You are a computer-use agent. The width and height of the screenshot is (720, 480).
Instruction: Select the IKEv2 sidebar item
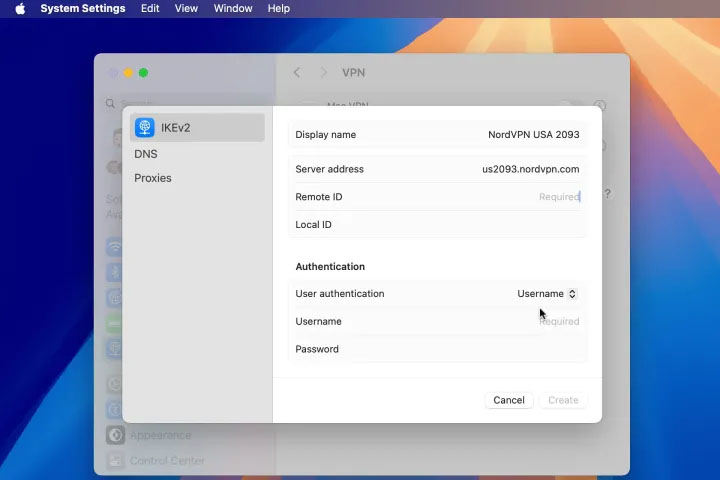pos(197,128)
